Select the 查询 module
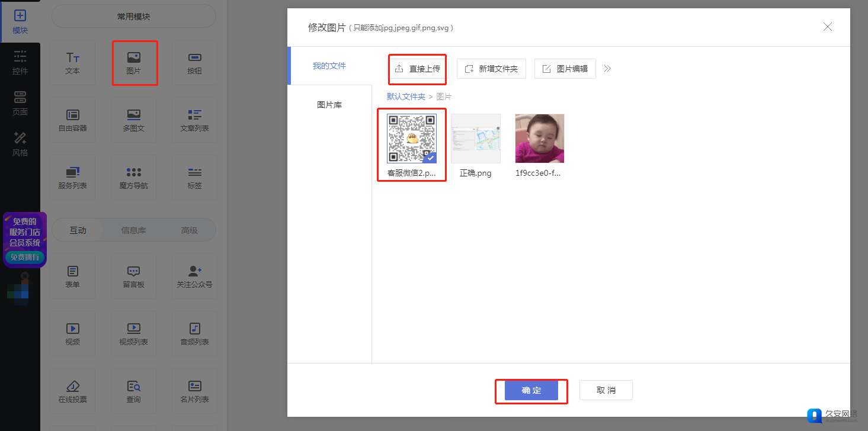Viewport: 868px width, 431px height. point(134,391)
